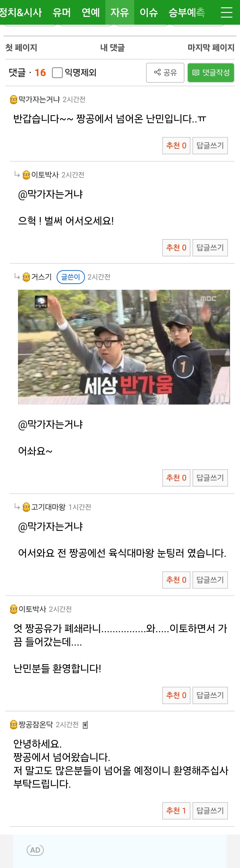240x868 pixels.
Task: Recommend 짱공잠온닥's comment with 추천 1
Action: pos(176,811)
